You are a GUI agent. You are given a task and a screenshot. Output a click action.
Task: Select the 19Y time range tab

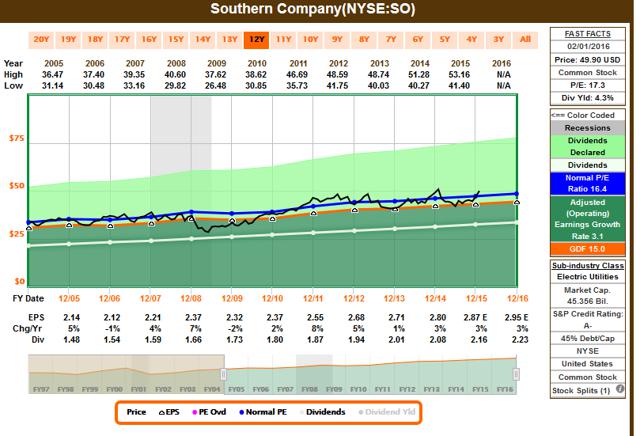point(68,40)
